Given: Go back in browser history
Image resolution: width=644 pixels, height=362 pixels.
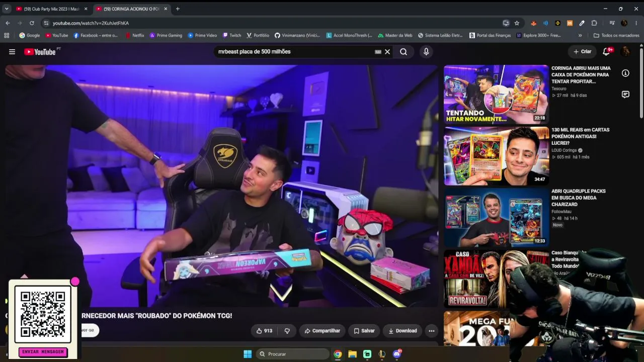Looking at the screenshot, I should [x=8, y=23].
